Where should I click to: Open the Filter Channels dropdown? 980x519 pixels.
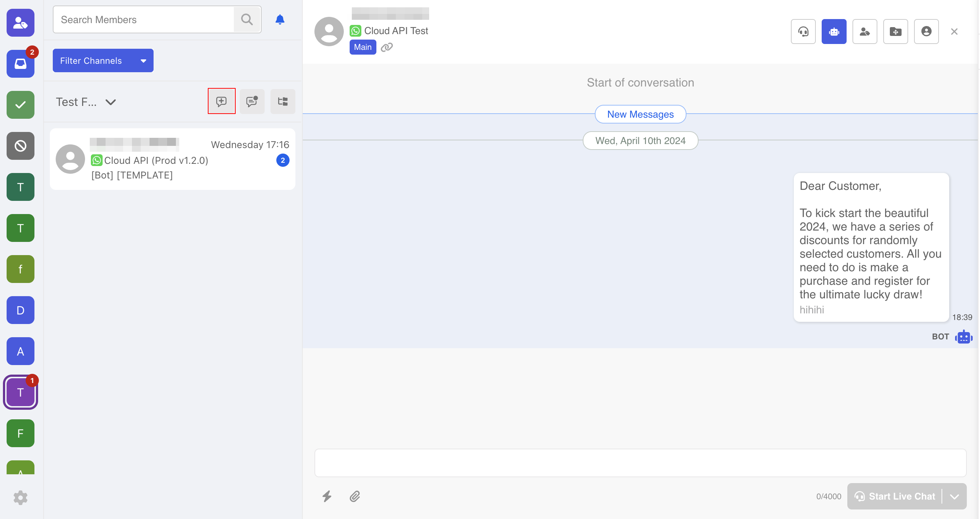pyautogui.click(x=103, y=60)
